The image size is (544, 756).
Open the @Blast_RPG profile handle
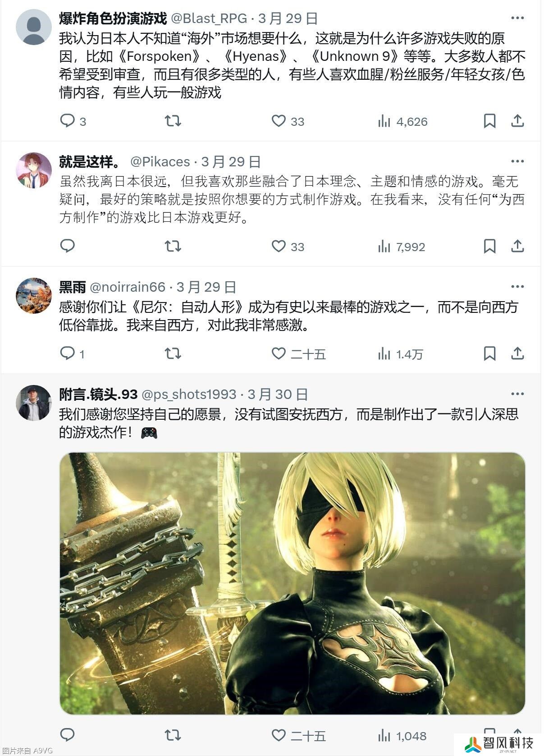point(209,18)
